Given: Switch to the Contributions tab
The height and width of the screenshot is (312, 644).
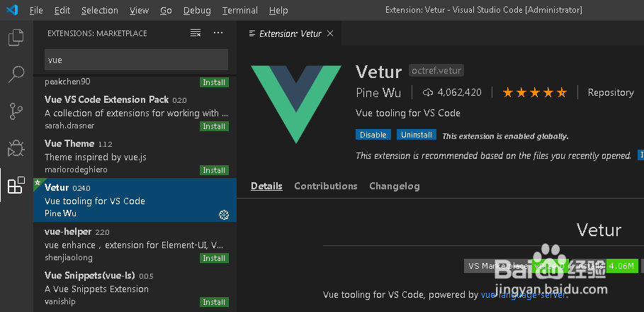Looking at the screenshot, I should tap(326, 186).
